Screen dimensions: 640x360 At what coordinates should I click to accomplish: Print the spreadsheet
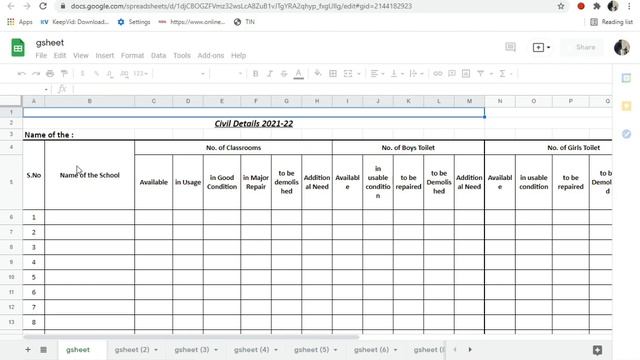tap(50, 73)
